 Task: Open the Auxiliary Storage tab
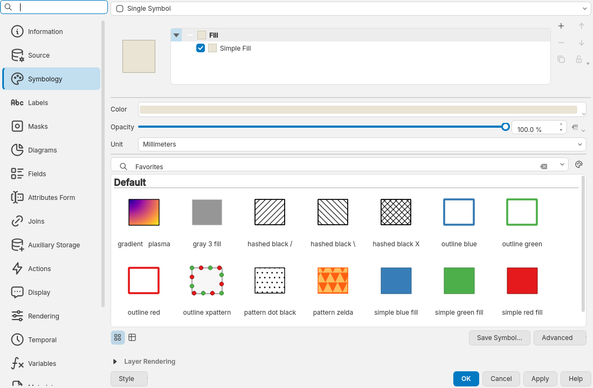[x=51, y=245]
